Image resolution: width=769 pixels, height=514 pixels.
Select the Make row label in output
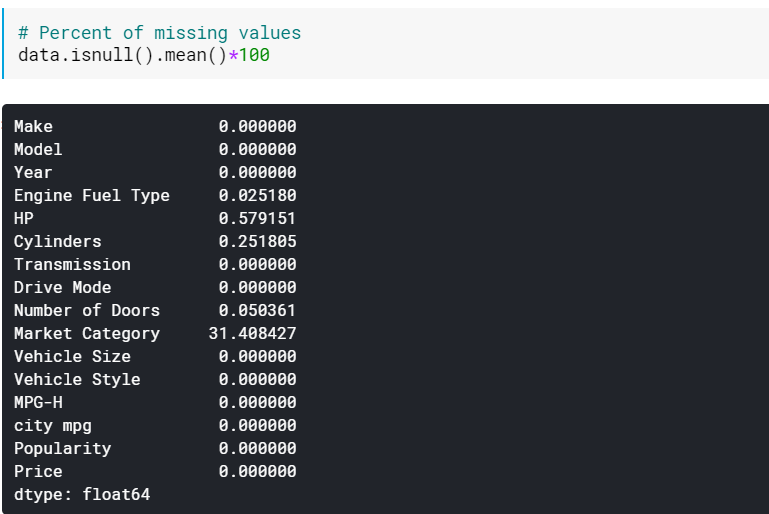click(33, 126)
